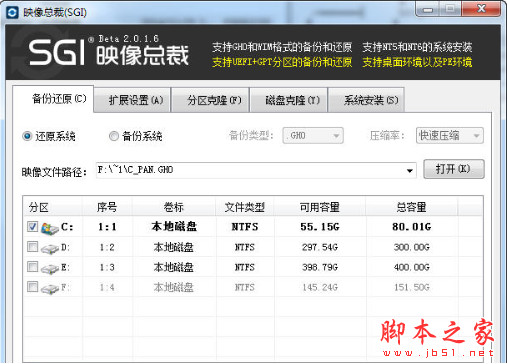Click the 打开(K) button
This screenshot has width=507, height=364.
454,169
